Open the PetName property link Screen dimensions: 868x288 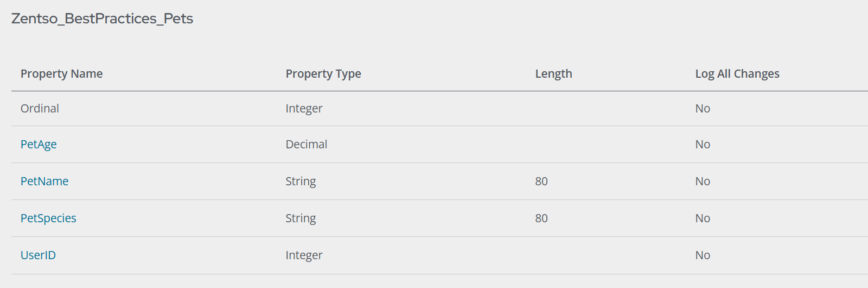pyautogui.click(x=44, y=181)
